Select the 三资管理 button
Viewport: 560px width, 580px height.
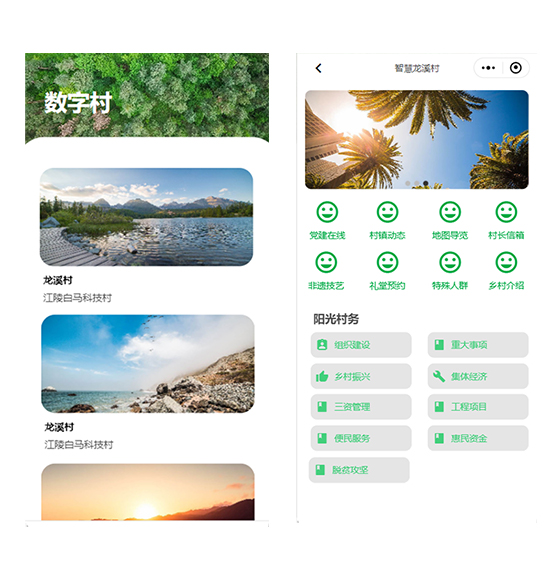pos(361,407)
